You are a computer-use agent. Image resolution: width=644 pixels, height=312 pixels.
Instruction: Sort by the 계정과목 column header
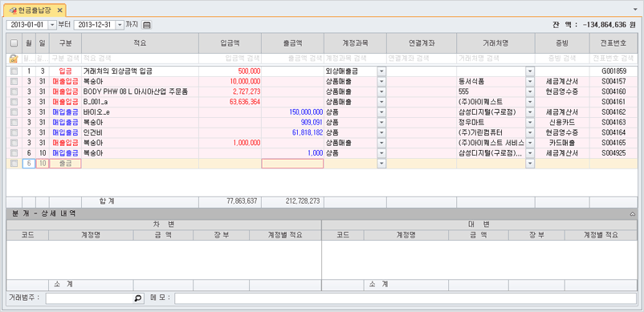click(x=355, y=43)
